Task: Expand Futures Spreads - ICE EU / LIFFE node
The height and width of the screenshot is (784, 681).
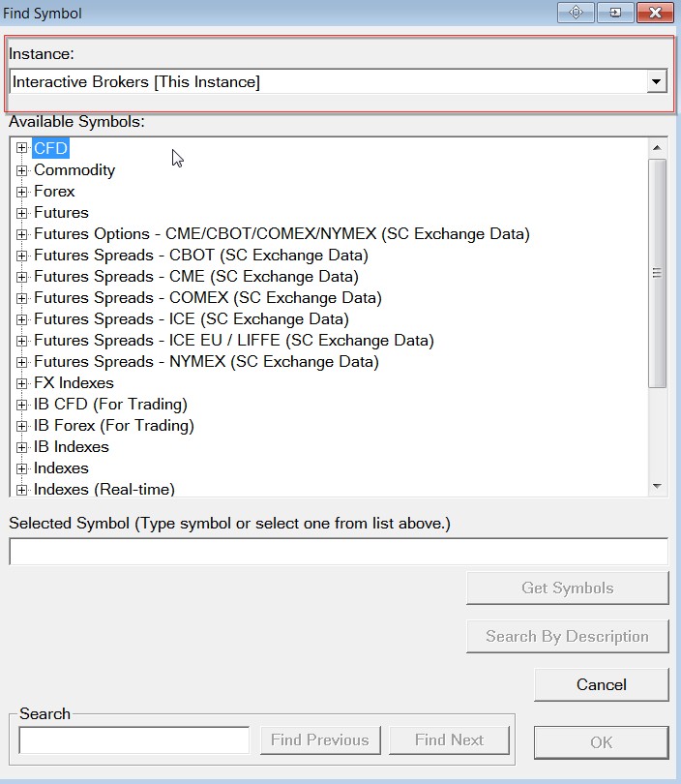Action: [21, 341]
